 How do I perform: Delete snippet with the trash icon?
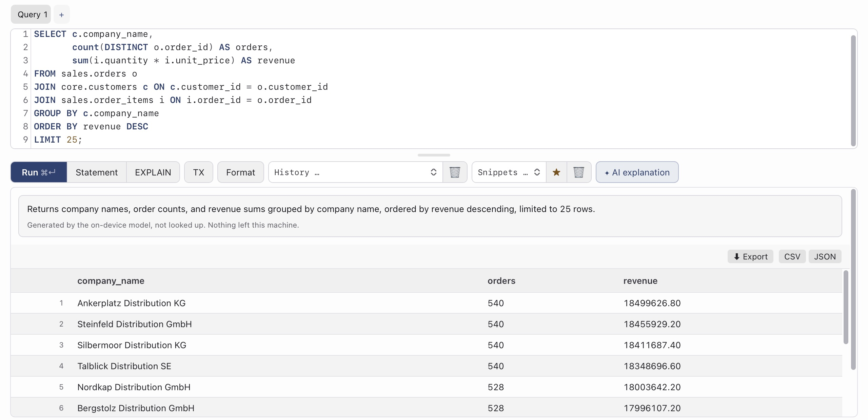tap(579, 172)
